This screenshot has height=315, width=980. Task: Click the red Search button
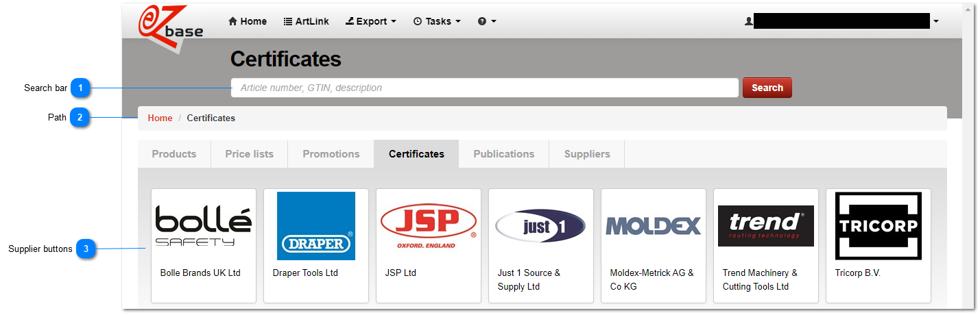coord(767,88)
